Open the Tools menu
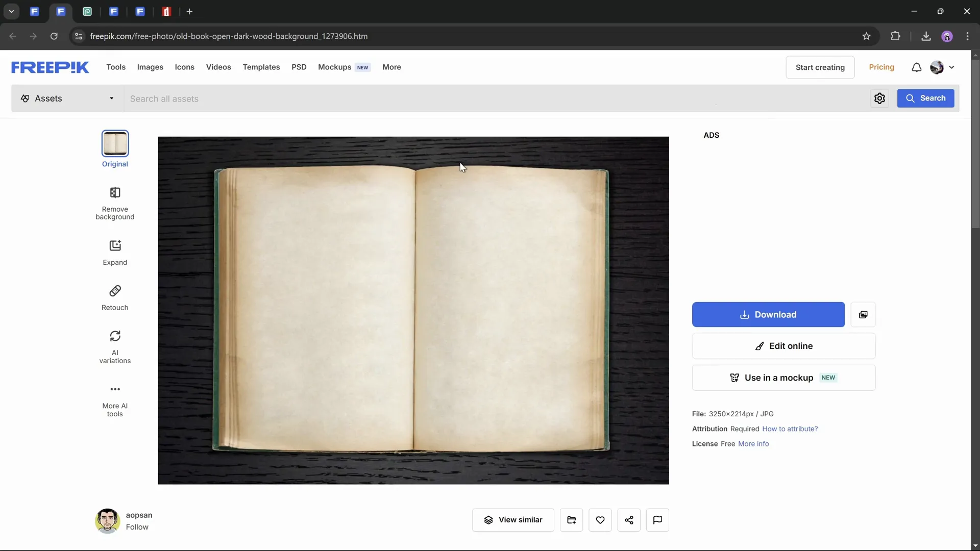The image size is (980, 551). [116, 67]
